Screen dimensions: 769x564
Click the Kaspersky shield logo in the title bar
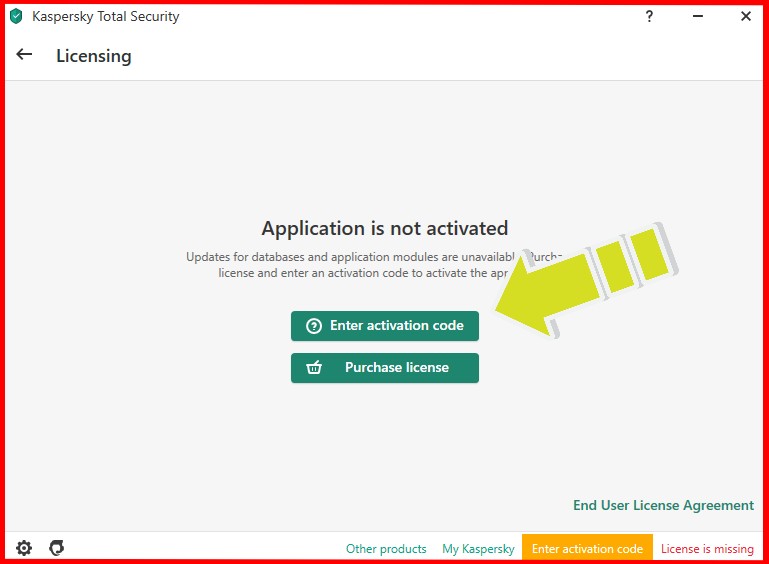point(16,16)
